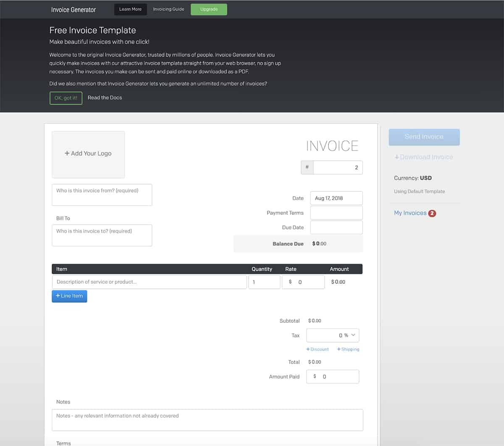Screen dimensions: 504x446
Task: Open the My Invoices count badge
Action: [432, 213]
